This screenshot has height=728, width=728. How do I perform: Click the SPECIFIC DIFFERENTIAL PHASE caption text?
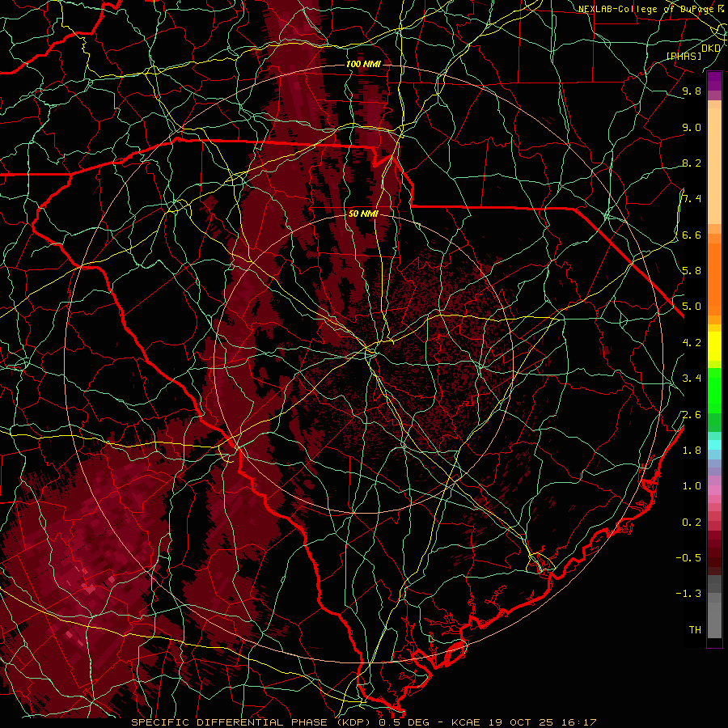click(228, 722)
